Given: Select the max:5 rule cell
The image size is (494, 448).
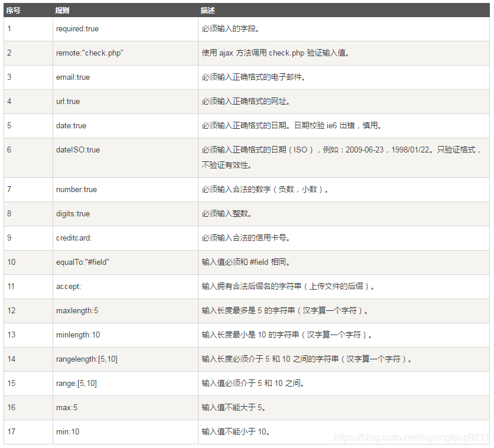Looking at the screenshot, I should tap(125, 408).
